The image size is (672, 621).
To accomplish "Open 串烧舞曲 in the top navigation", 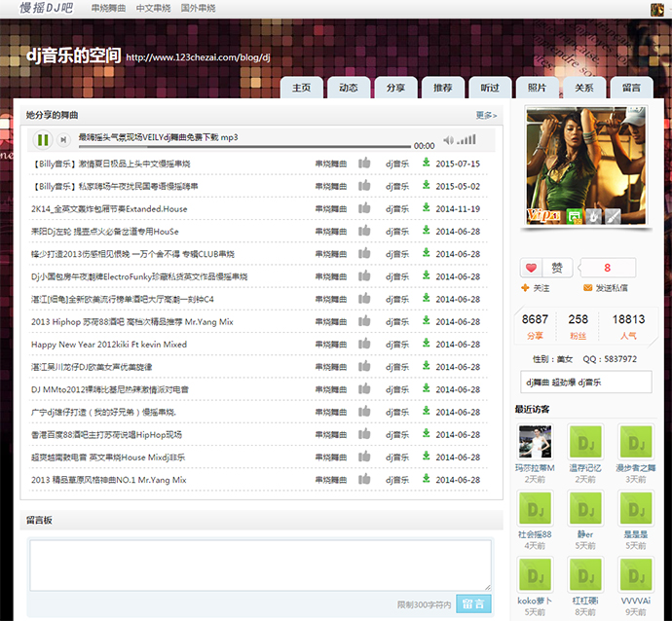I will [x=108, y=8].
